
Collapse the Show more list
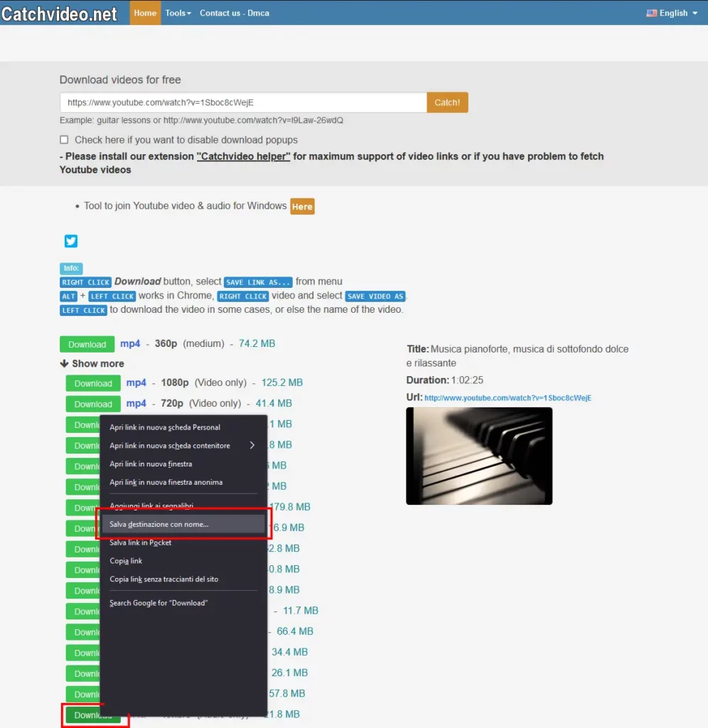(x=92, y=363)
